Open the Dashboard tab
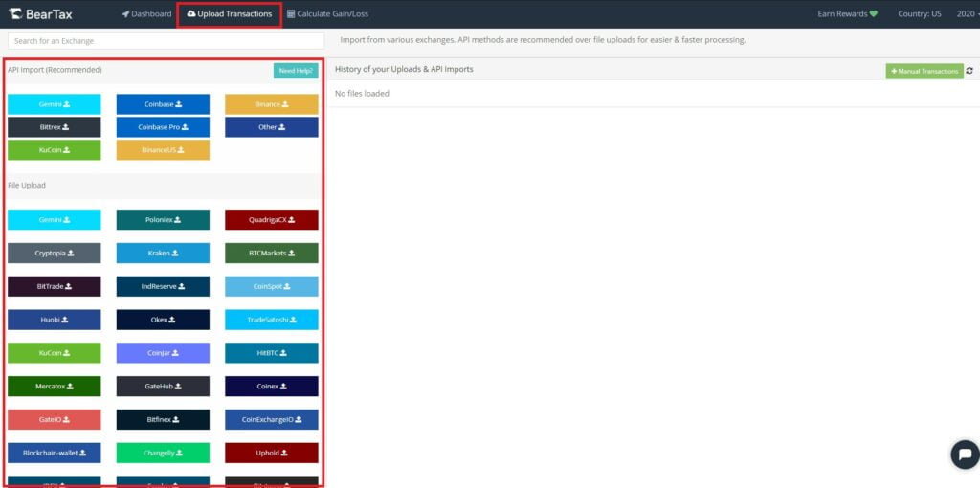 click(x=146, y=13)
